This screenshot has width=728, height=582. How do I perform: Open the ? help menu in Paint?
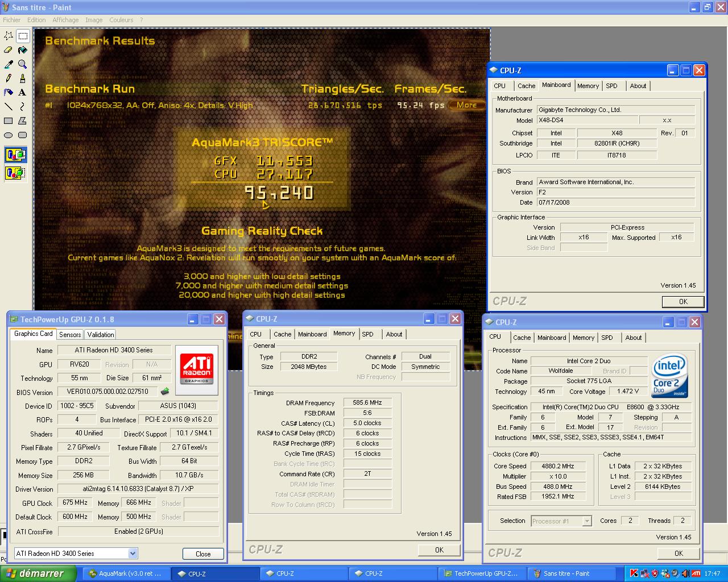pyautogui.click(x=142, y=20)
